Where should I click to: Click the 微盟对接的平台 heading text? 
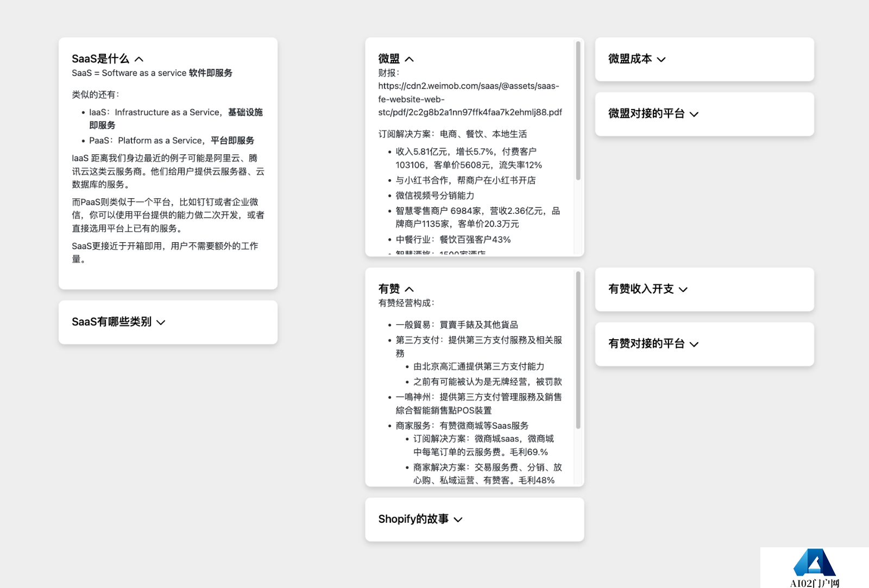[x=646, y=113]
